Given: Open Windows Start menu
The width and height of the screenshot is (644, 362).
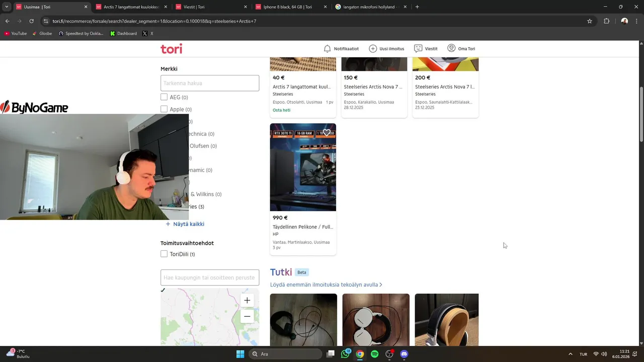Looking at the screenshot, I should [240, 354].
